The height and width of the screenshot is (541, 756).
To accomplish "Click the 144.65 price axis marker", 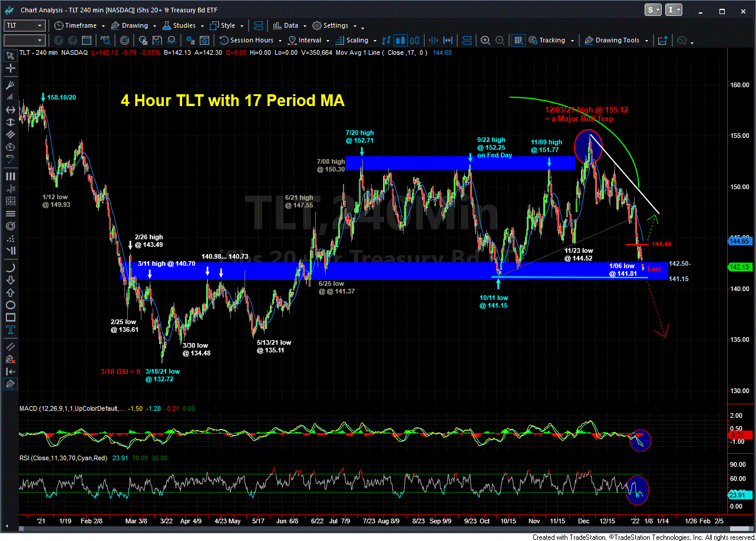I will (741, 240).
